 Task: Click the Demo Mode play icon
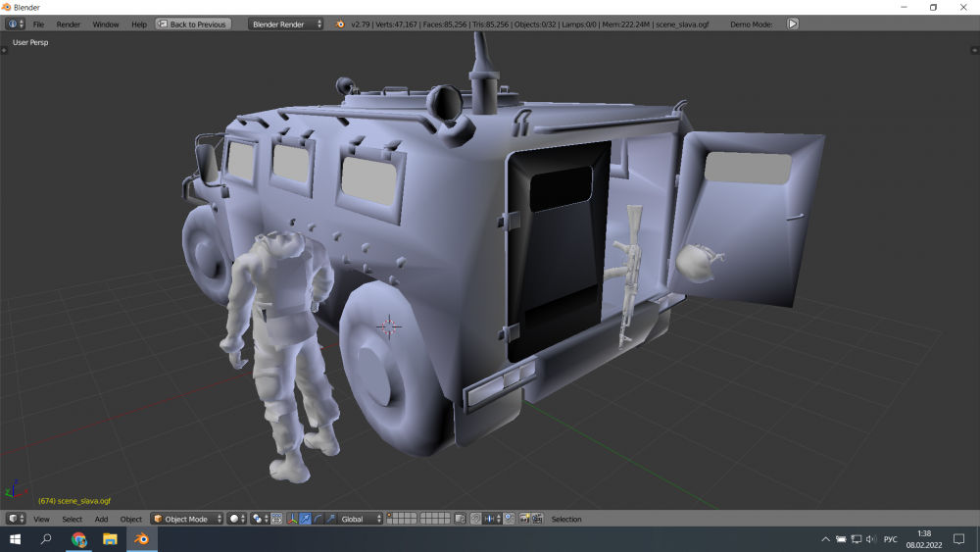coord(793,24)
